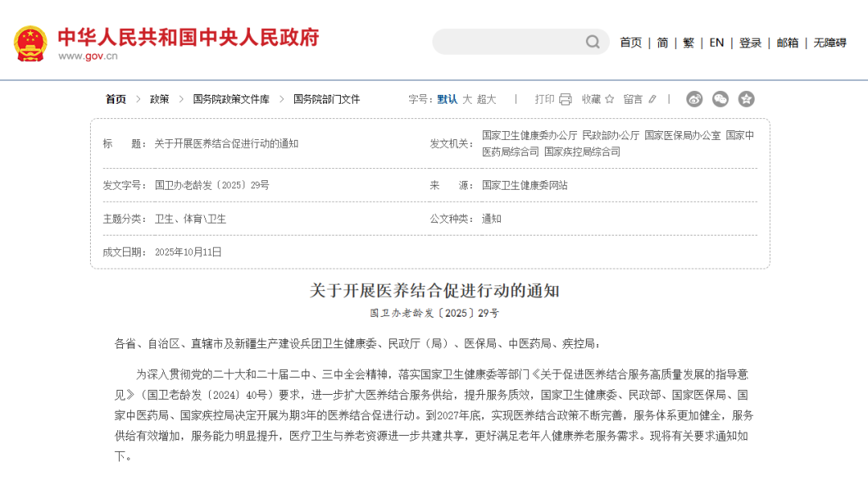Click the national emblem logo

[x=31, y=43]
